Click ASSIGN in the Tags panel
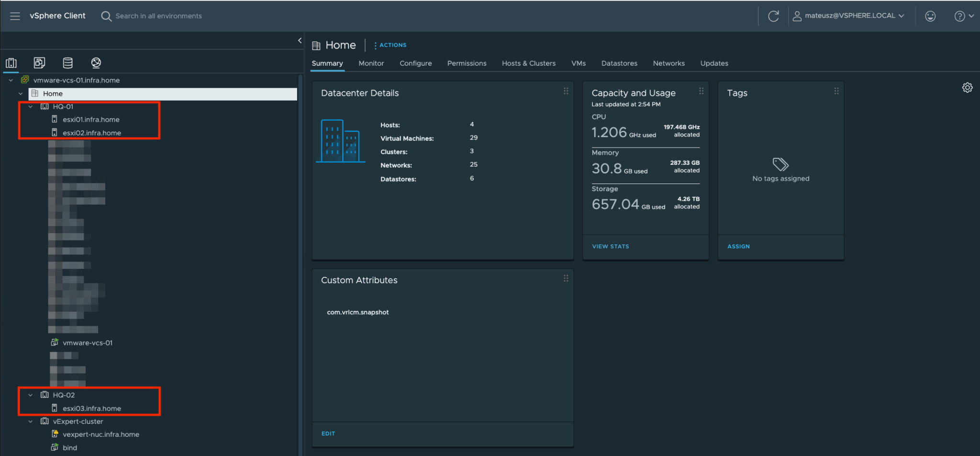 click(738, 246)
